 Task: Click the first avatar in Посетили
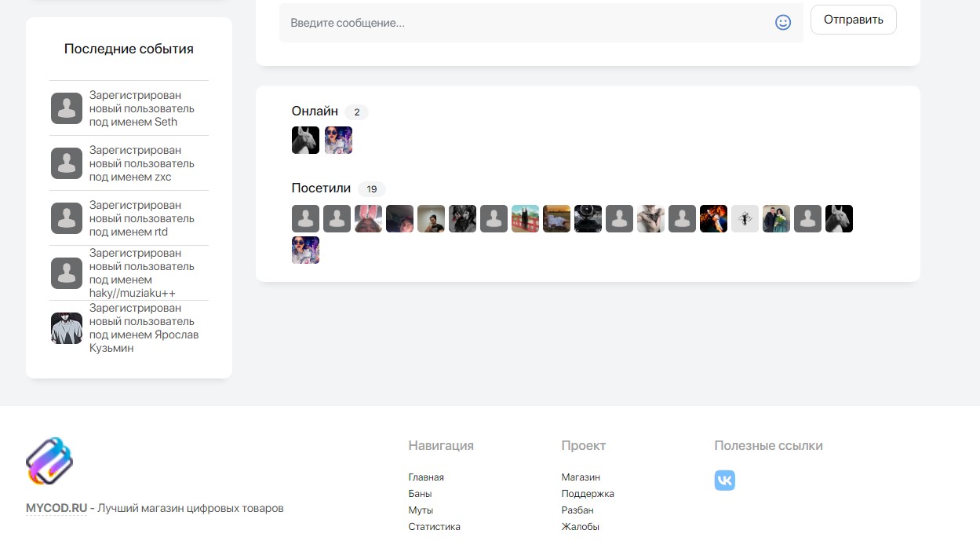(x=305, y=219)
